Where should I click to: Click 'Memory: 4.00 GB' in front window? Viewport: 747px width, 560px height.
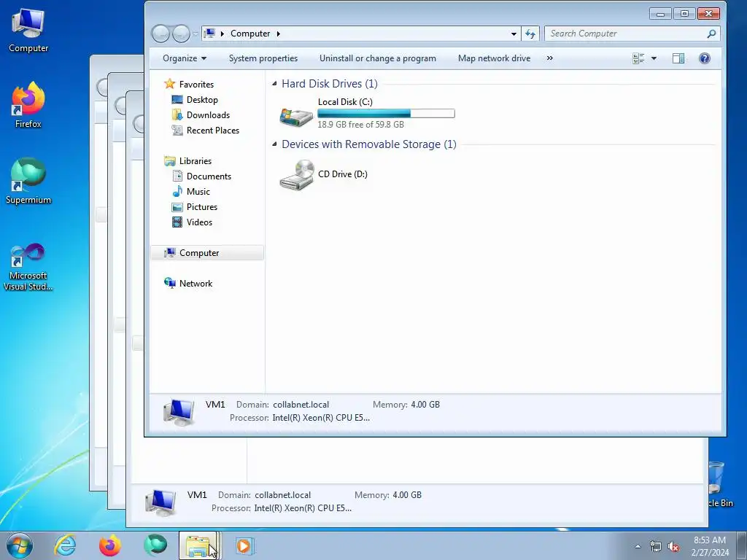pyautogui.click(x=406, y=404)
